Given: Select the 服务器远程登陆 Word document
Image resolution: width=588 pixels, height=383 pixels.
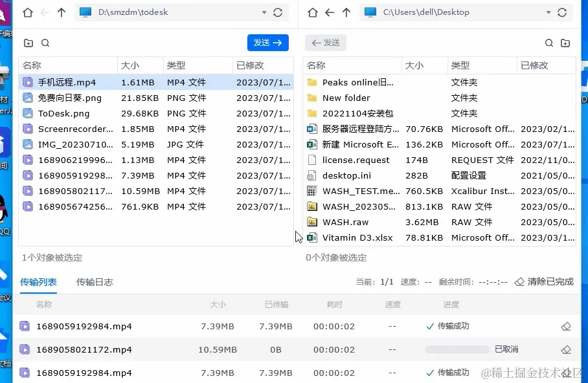Looking at the screenshot, I should click(x=439, y=129).
